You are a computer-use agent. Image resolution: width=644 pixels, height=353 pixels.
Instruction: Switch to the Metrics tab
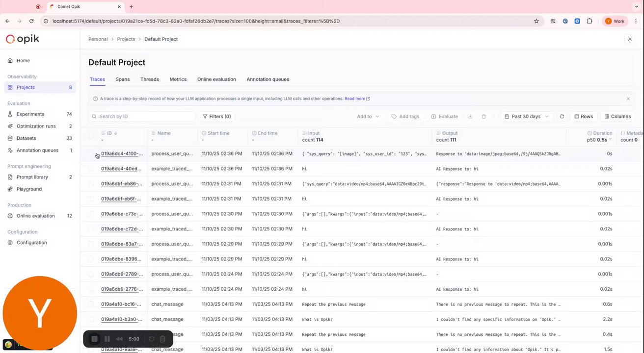(178, 79)
